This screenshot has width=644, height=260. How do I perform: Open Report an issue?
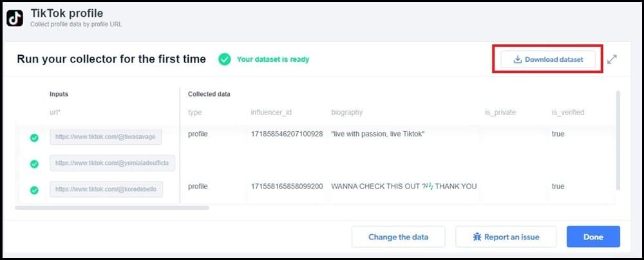pos(506,237)
